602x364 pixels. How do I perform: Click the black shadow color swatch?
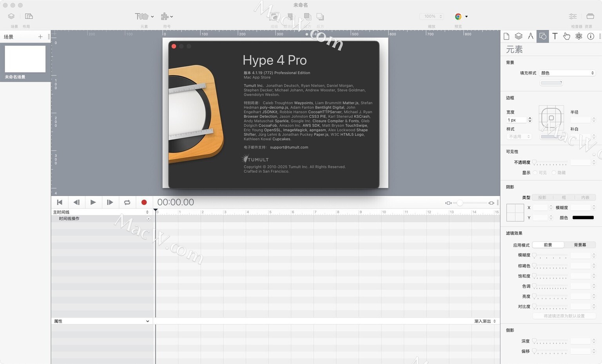[583, 218]
